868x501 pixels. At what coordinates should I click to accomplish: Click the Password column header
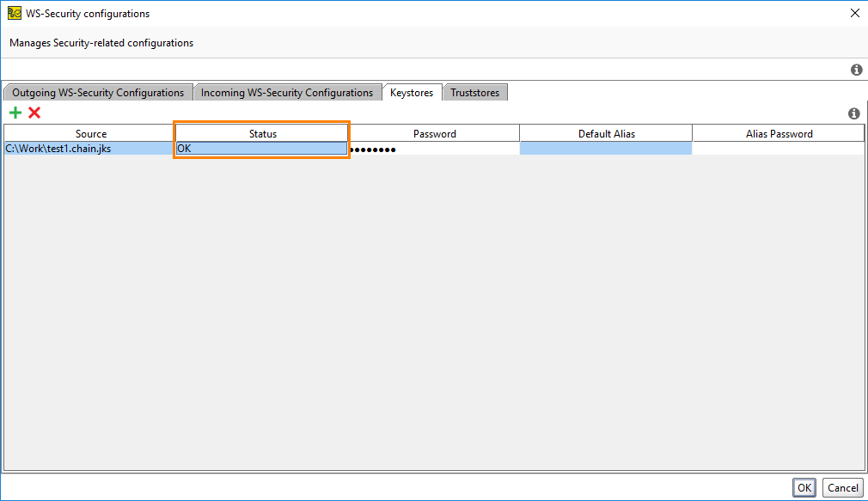pyautogui.click(x=434, y=133)
